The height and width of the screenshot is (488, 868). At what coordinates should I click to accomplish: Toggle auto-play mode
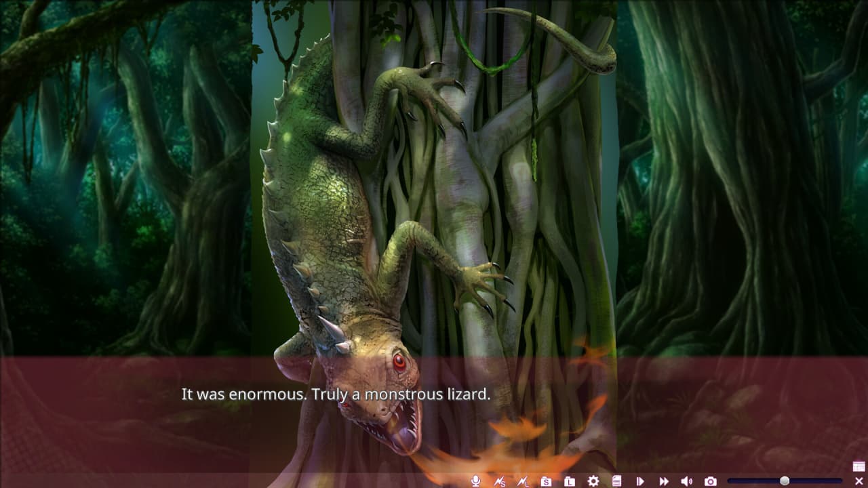[640, 481]
